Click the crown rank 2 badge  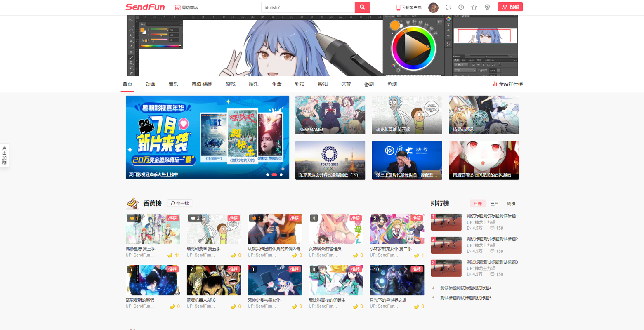point(195,218)
